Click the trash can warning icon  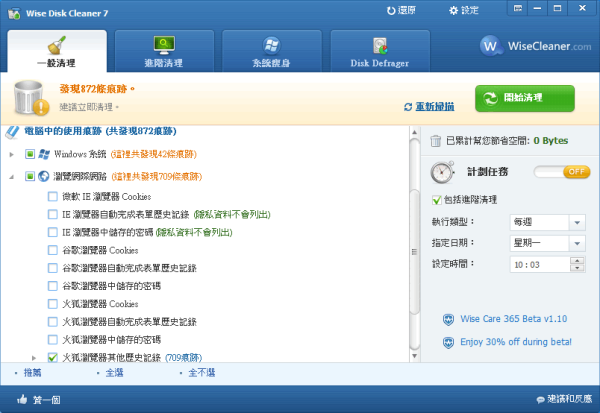tap(31, 98)
